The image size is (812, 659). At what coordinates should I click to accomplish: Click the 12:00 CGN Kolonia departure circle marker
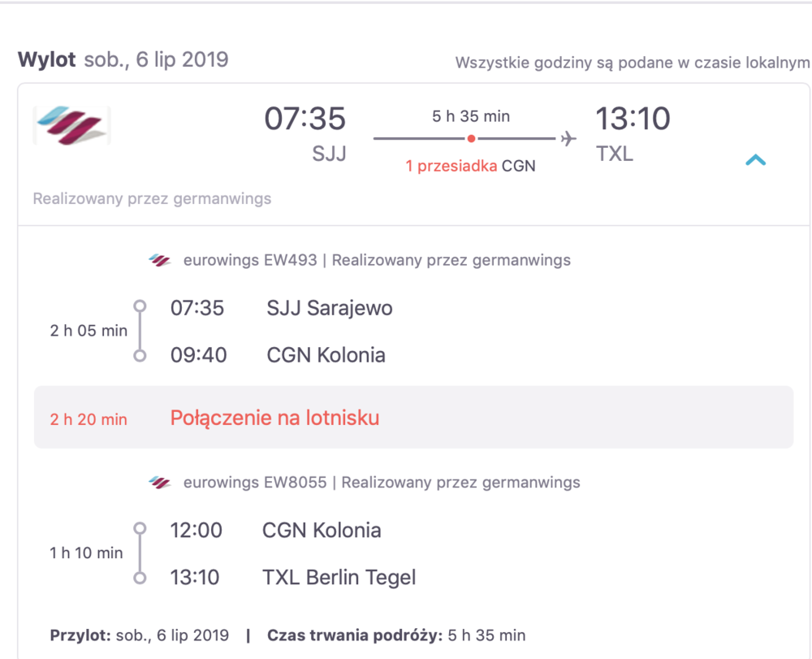point(140,528)
